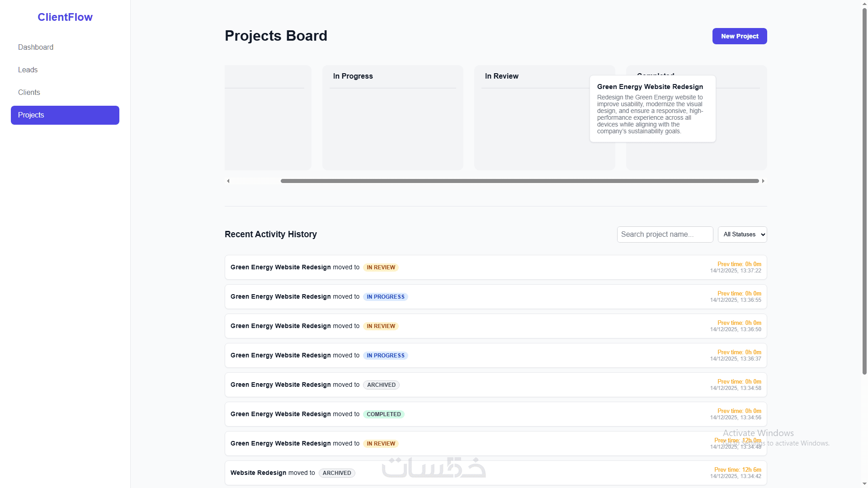Focus the Search project name field
The width and height of the screenshot is (868, 488).
665,235
